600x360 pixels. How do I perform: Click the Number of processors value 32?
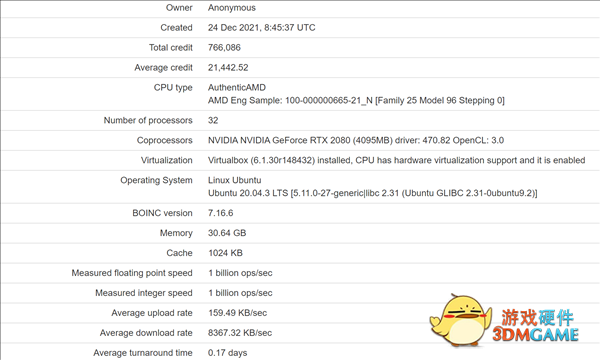213,120
